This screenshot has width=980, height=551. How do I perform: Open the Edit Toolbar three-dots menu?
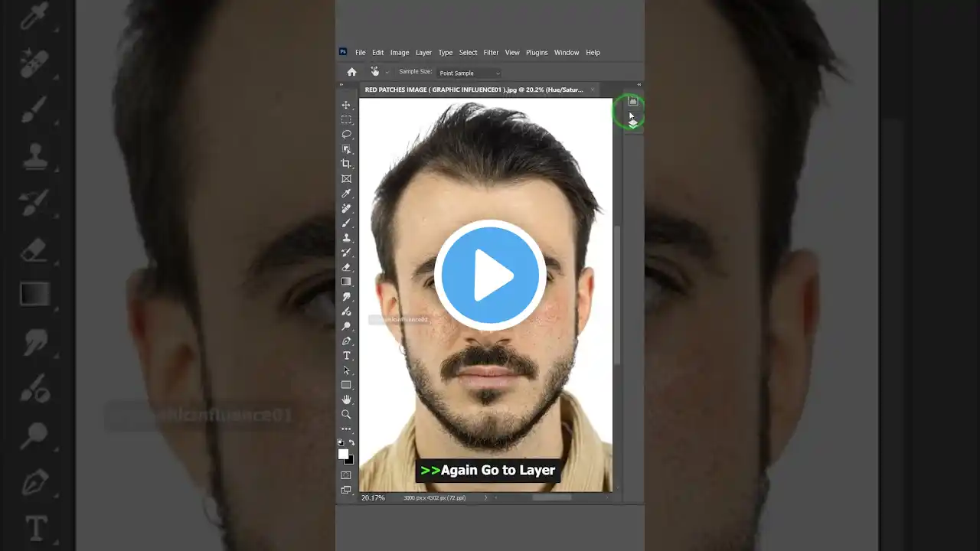pos(346,429)
